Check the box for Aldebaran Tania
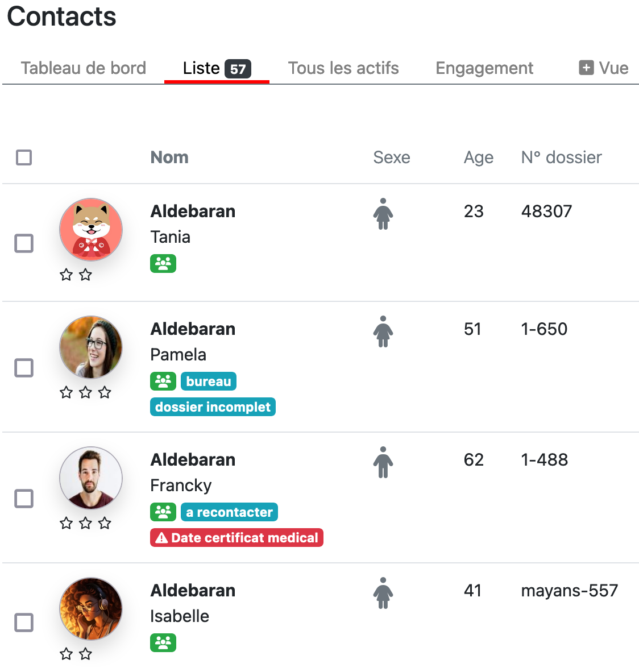The image size is (639, 672). coord(24,243)
